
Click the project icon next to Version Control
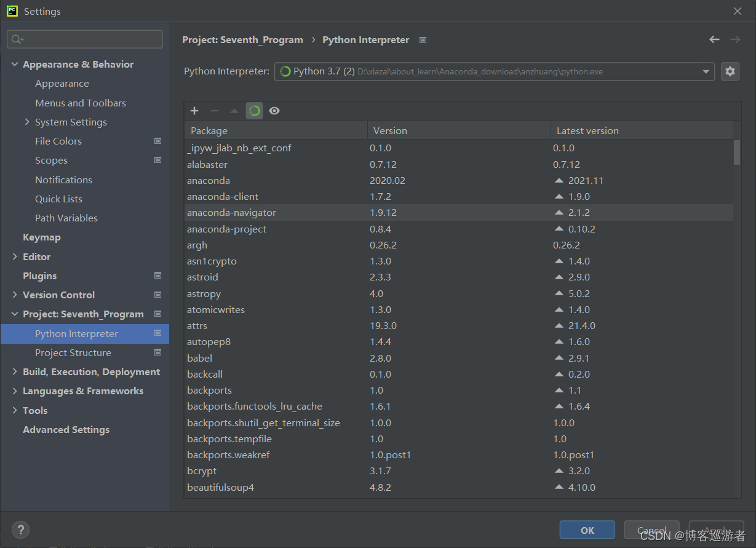click(x=157, y=295)
